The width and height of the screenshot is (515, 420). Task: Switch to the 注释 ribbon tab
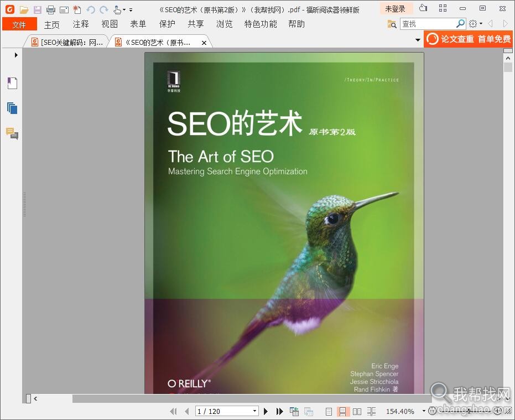point(81,24)
